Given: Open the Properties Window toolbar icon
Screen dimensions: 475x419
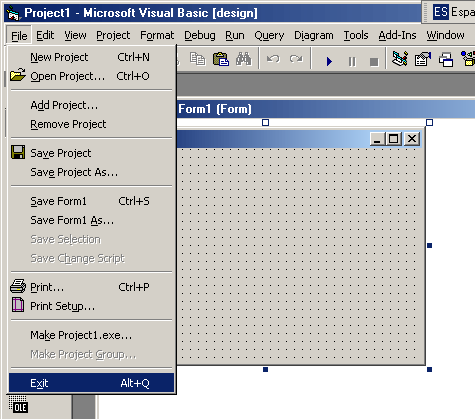Looking at the screenshot, I should (x=423, y=59).
